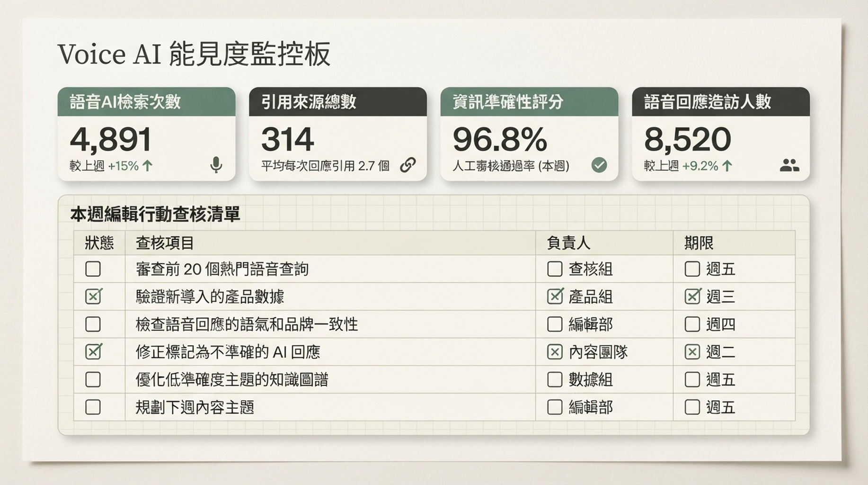Click the item 優化低準確度主題的知識圖譜
The width and height of the screenshot is (868, 485).
click(232, 380)
